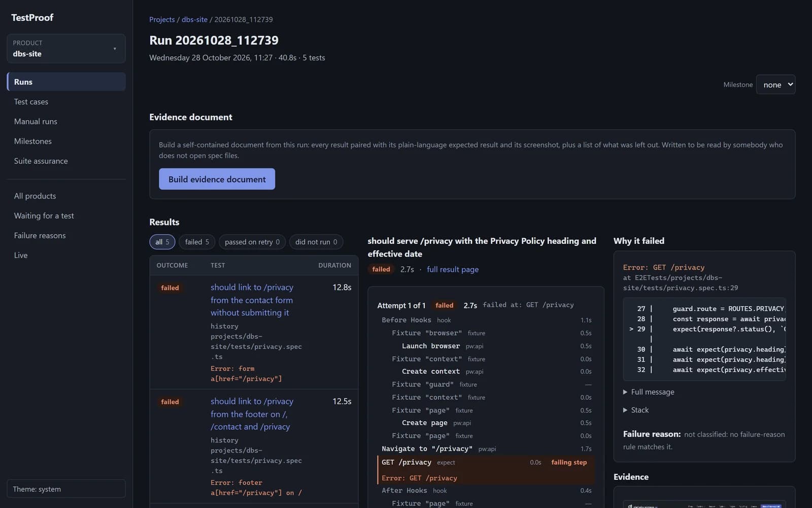Viewport: 812px width, 508px height.
Task: Select the failed 5 filter
Action: [x=197, y=242]
